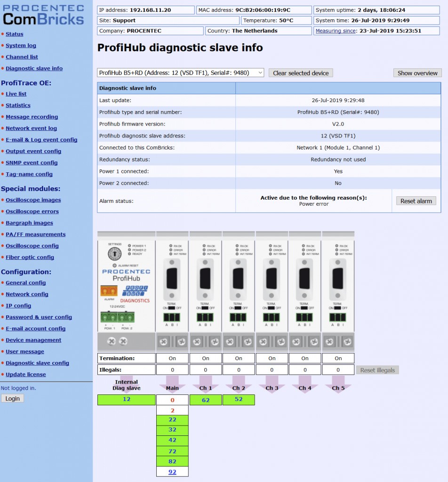The width and height of the screenshot is (448, 482).
Task: Open Bargraph images
Action: (29, 223)
